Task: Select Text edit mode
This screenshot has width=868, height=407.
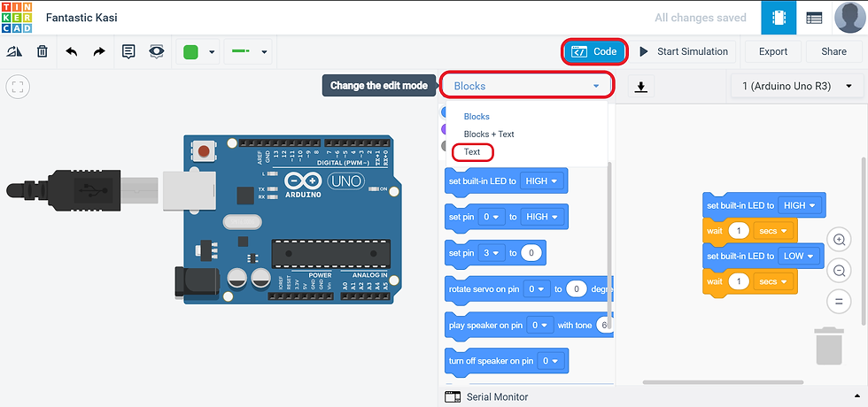Action: (x=472, y=151)
